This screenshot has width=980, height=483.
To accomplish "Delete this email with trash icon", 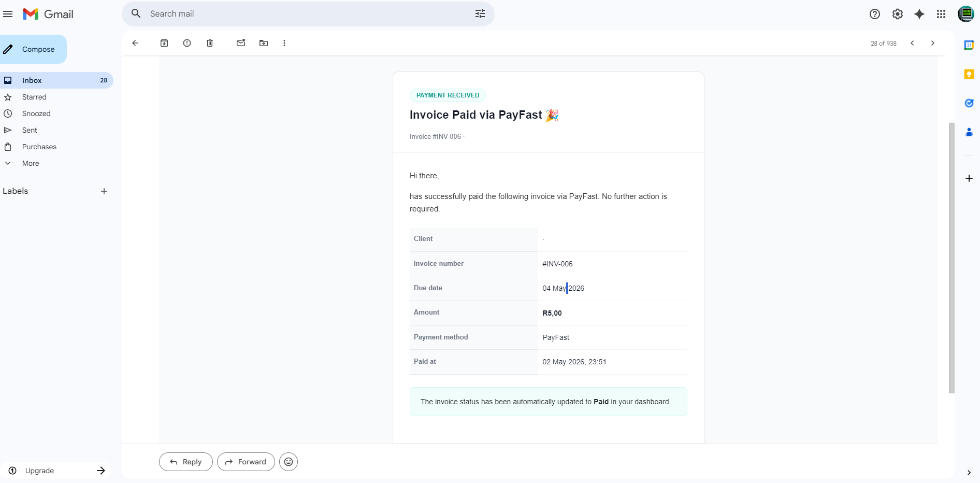I will tap(210, 43).
